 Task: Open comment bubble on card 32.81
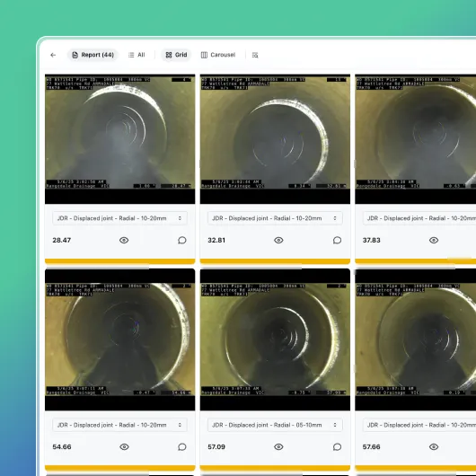(337, 240)
